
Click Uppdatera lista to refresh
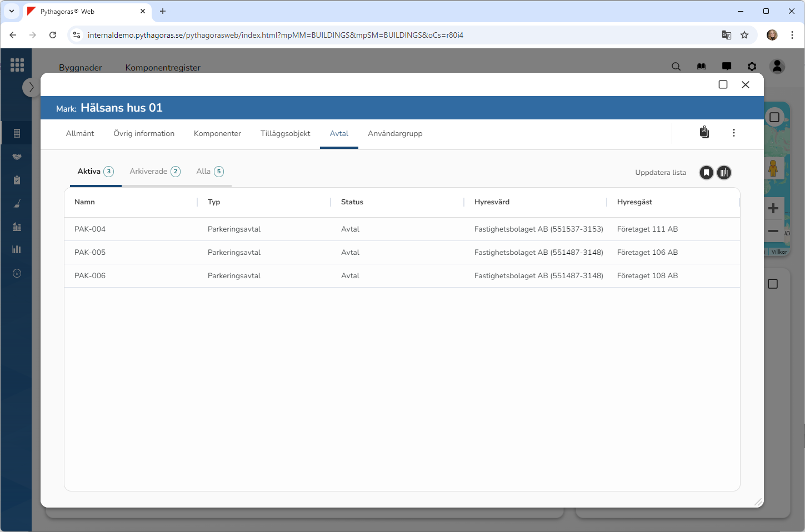point(660,173)
